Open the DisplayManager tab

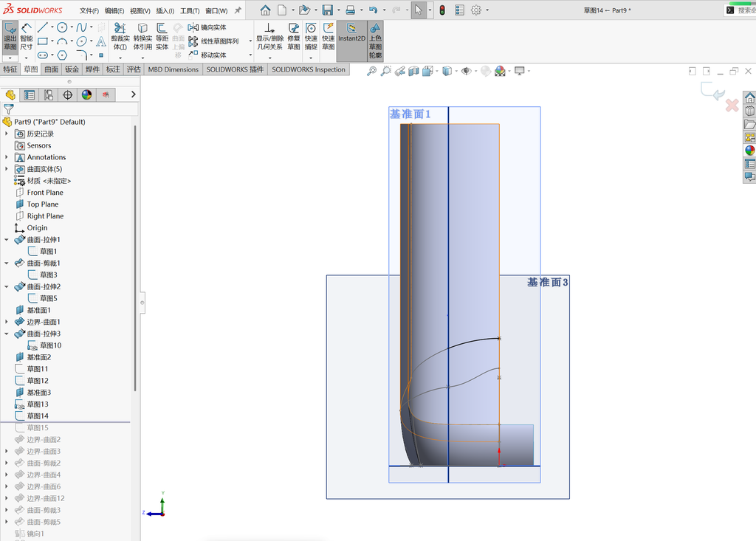click(x=87, y=95)
